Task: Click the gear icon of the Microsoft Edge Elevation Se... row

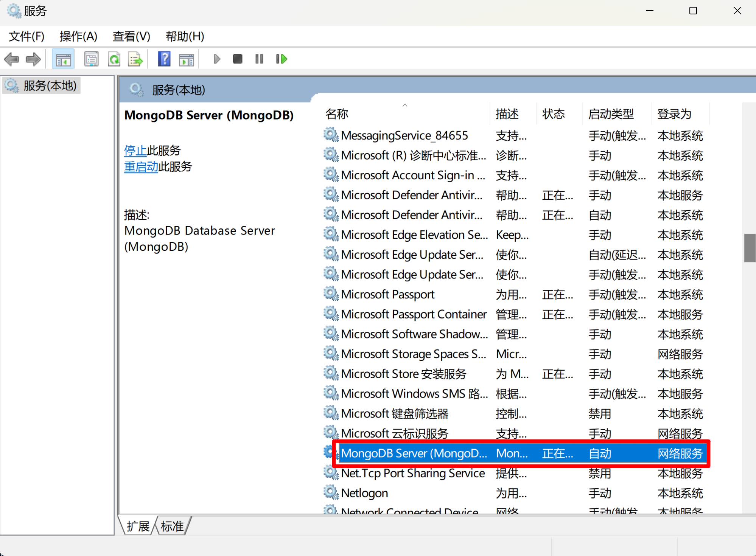Action: pyautogui.click(x=331, y=234)
